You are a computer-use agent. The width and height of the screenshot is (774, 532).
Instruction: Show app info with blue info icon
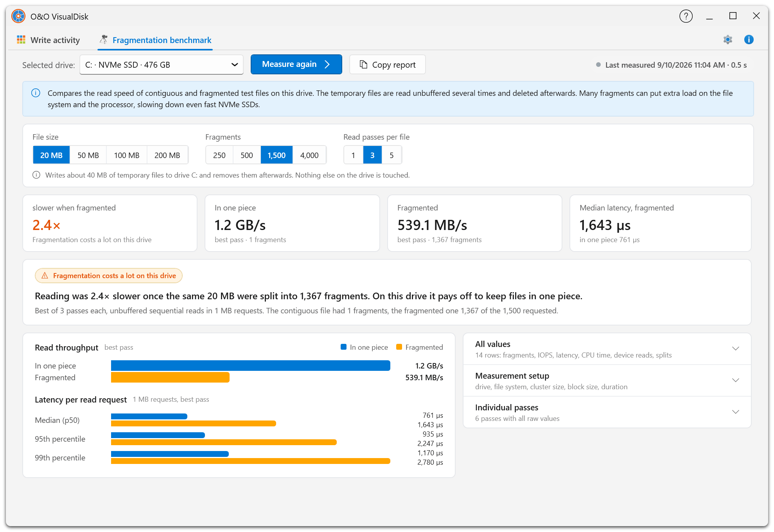click(749, 40)
